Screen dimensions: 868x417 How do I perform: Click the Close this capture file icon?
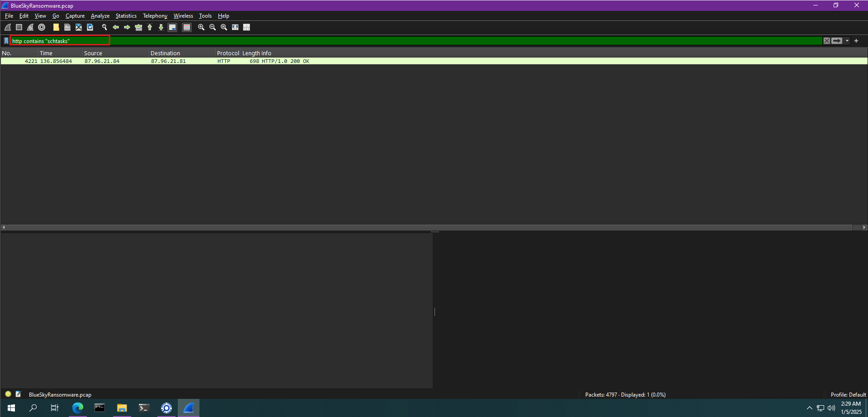pos(79,27)
